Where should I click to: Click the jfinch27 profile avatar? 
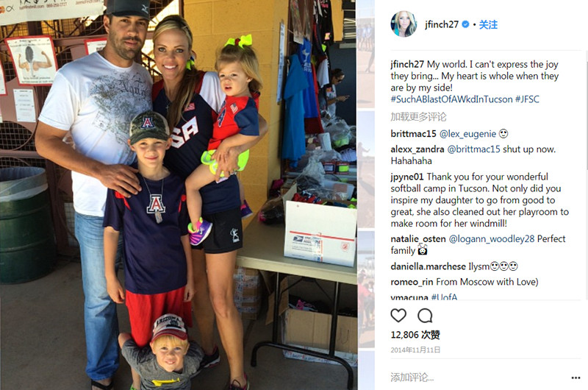click(x=404, y=24)
